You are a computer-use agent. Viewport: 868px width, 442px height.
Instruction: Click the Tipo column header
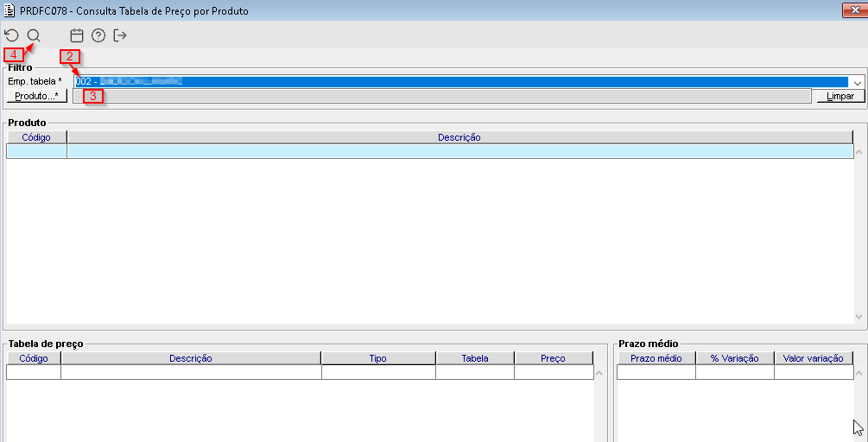coord(378,358)
